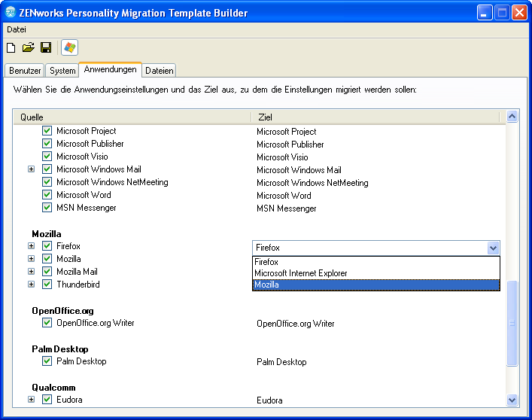
Task: Select Mozilla in the dropdown list
Action: (376, 285)
